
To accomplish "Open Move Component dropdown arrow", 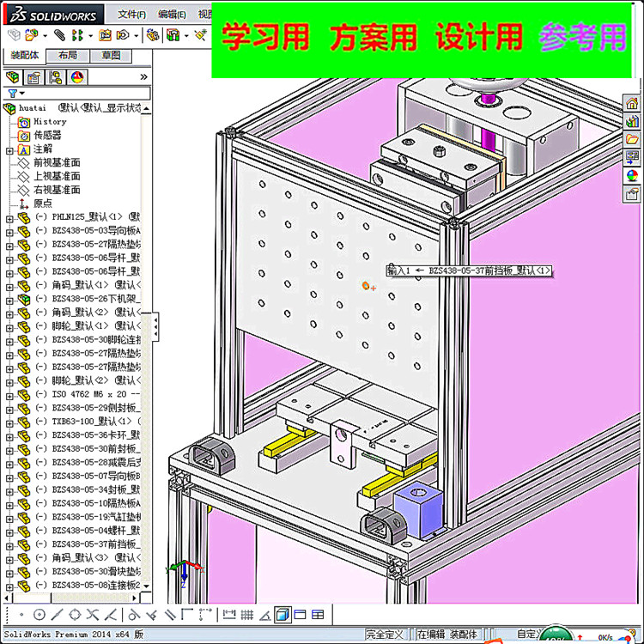I will point(136,36).
